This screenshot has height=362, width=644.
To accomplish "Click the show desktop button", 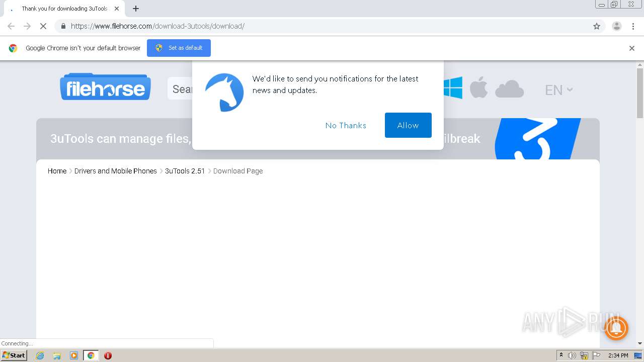I will 638,355.
